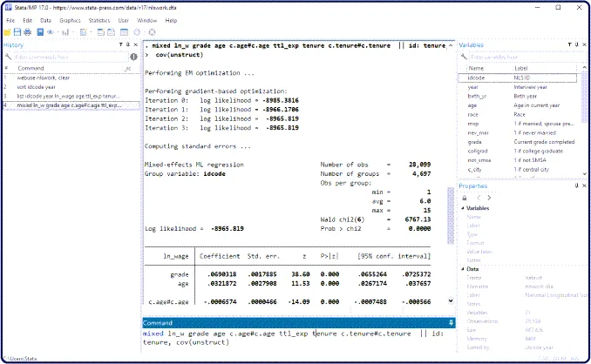Collapse the Data section in Properties
591x364 pixels.
tap(463, 270)
